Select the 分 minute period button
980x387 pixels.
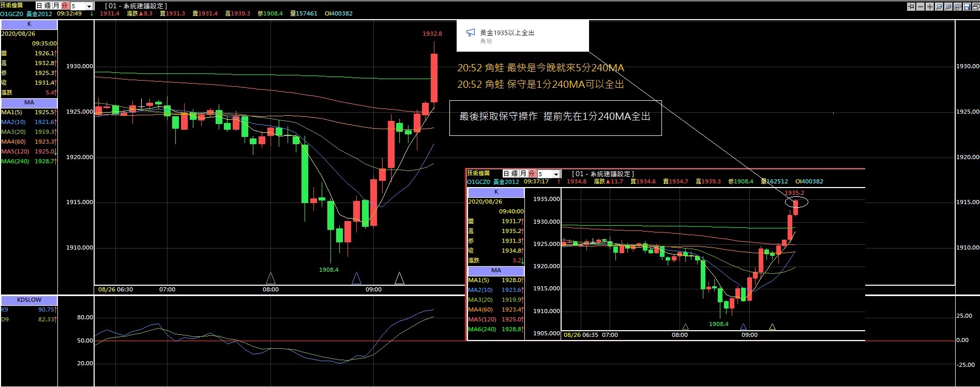coord(65,6)
